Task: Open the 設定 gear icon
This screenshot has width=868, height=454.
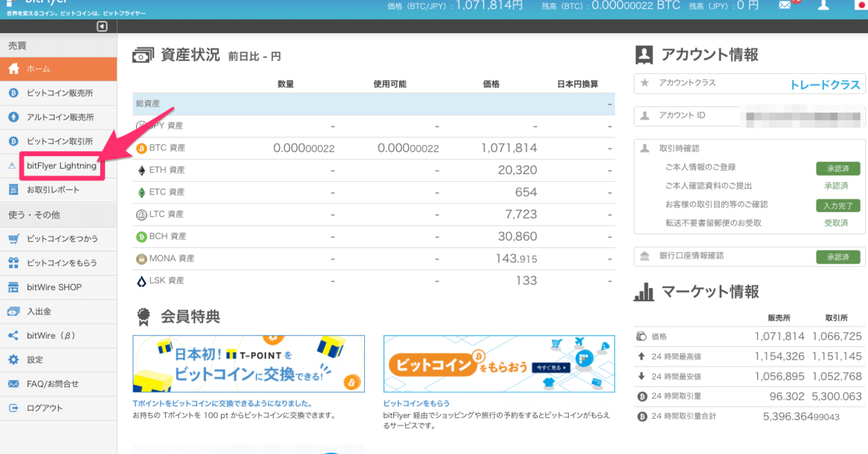Action: tap(13, 360)
